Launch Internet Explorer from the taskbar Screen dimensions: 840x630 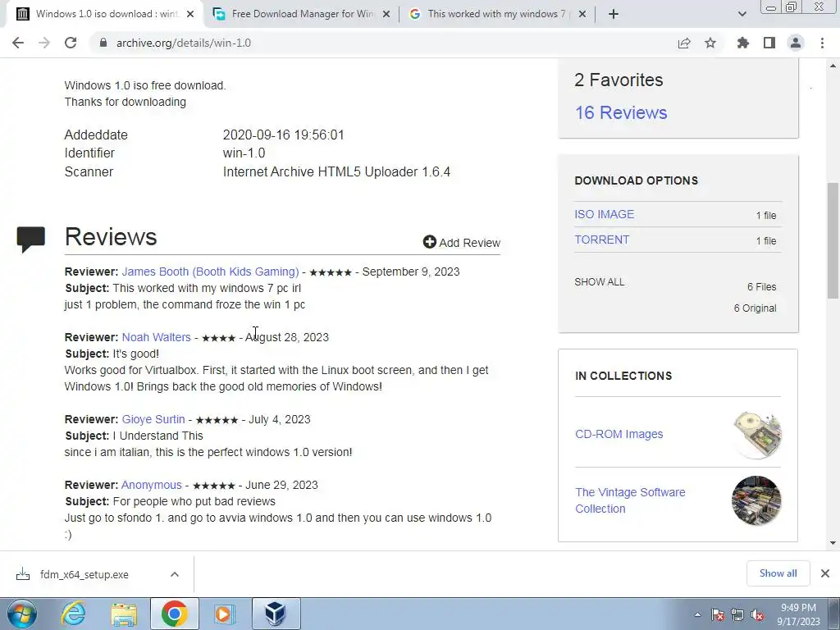[x=73, y=614]
